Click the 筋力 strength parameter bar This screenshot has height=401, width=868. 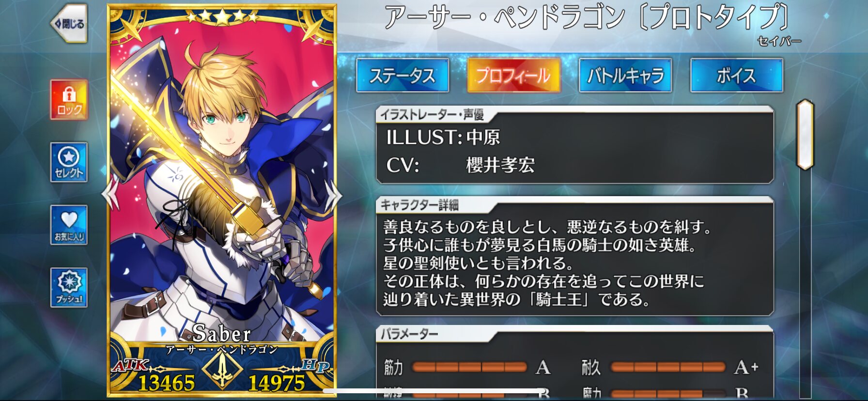(469, 368)
